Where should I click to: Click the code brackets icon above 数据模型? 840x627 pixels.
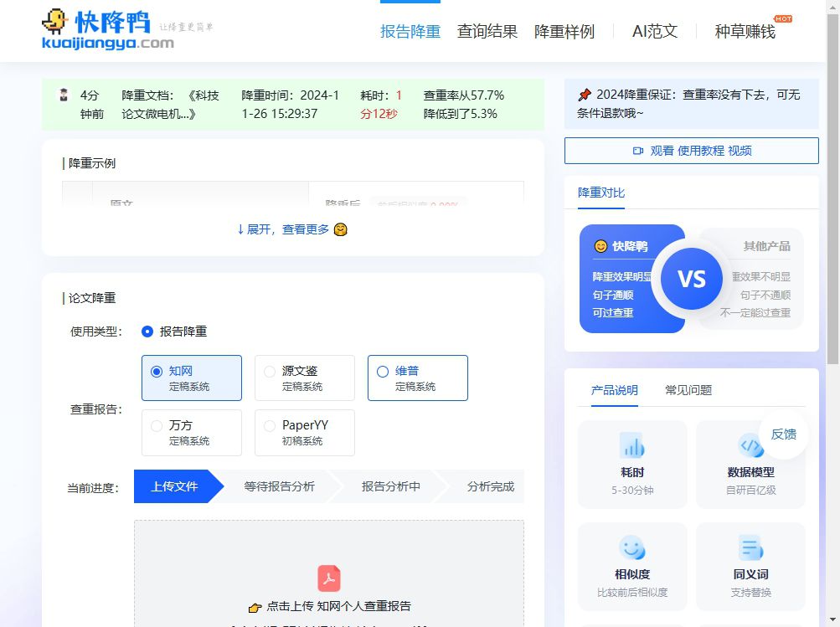click(750, 445)
